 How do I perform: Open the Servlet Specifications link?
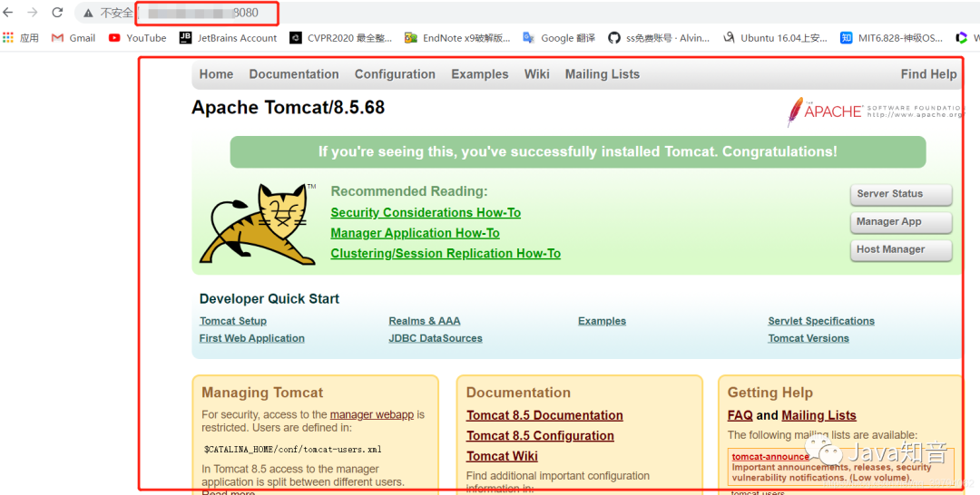point(821,321)
